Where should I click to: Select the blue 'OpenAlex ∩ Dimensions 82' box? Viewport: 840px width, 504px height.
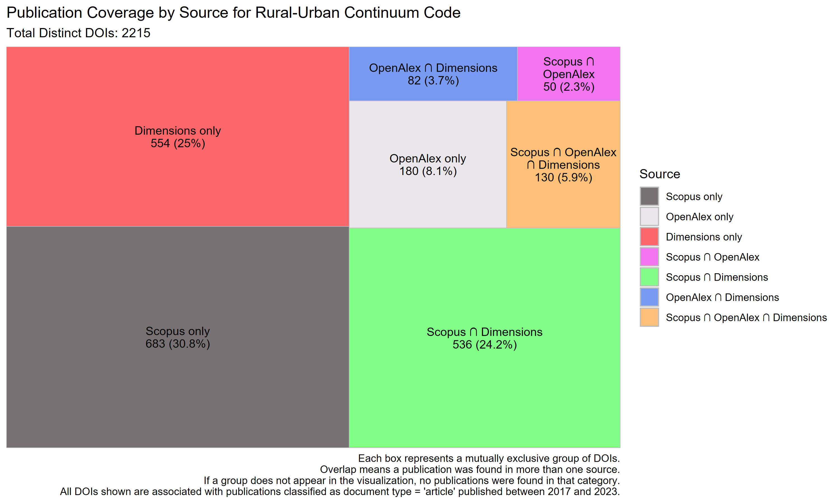[x=433, y=74]
